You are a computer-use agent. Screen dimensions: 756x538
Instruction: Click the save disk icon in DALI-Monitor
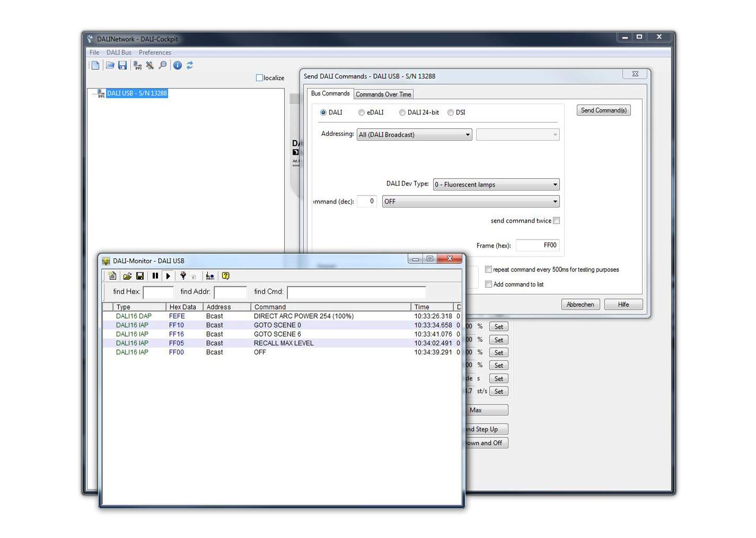pos(140,276)
